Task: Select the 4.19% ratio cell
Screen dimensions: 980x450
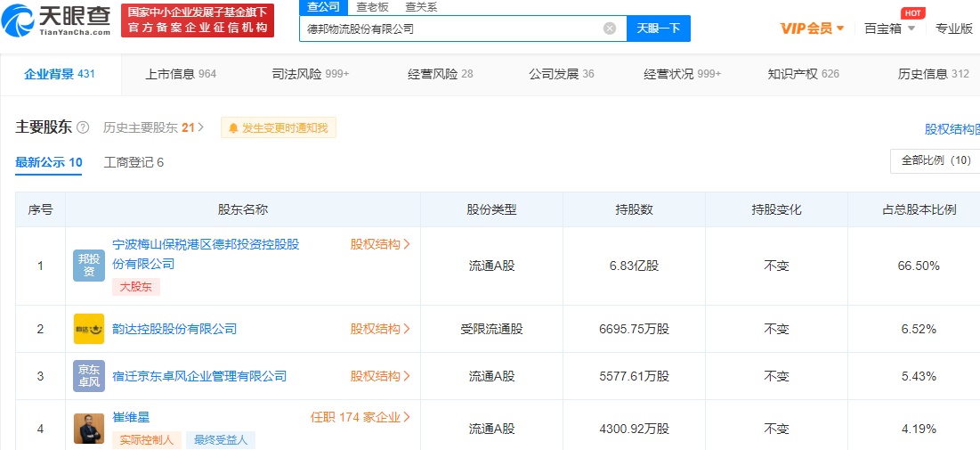Action: tap(919, 429)
